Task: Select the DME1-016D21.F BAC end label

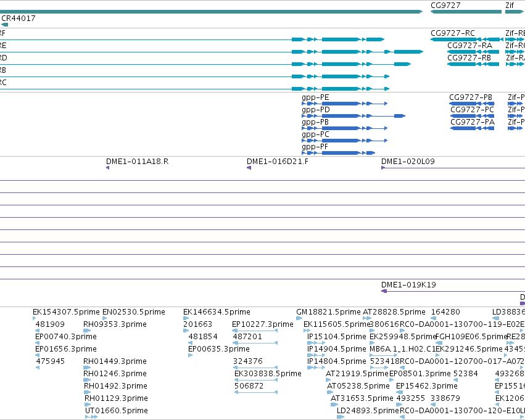Action: pos(278,162)
